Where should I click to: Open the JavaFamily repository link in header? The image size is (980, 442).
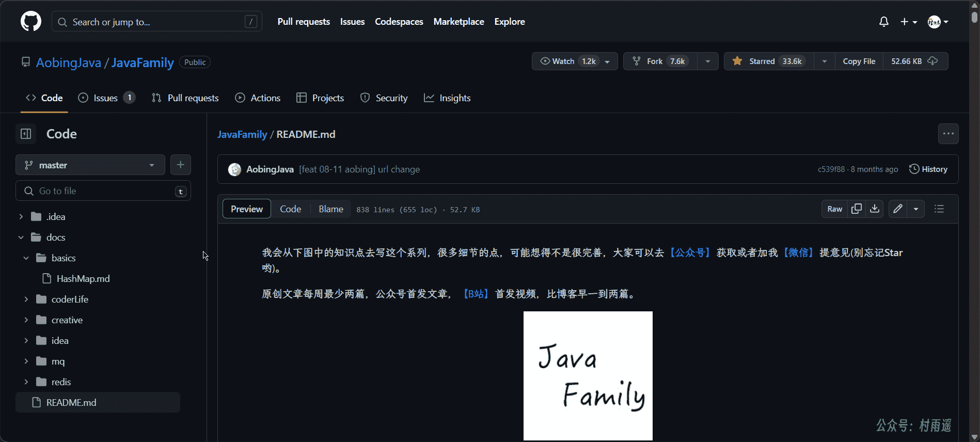pyautogui.click(x=143, y=62)
